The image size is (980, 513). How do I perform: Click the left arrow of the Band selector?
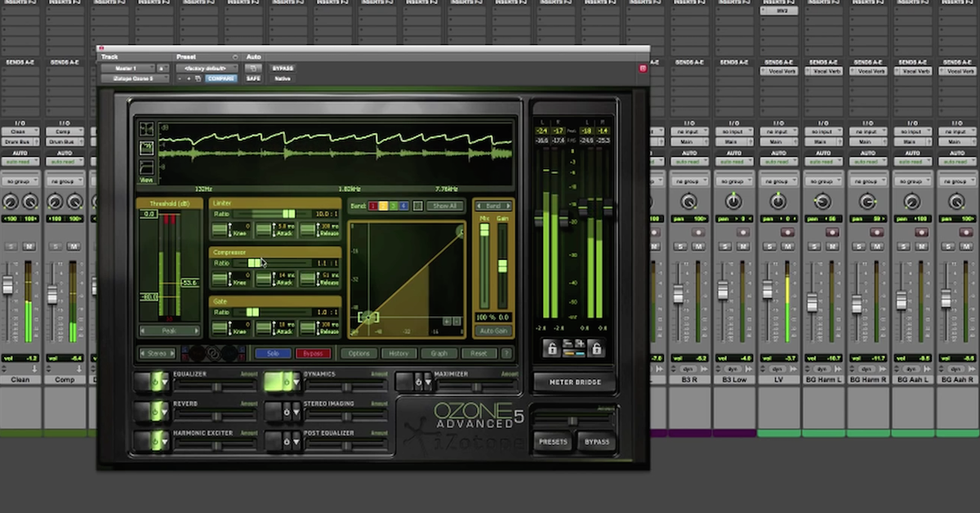(479, 207)
